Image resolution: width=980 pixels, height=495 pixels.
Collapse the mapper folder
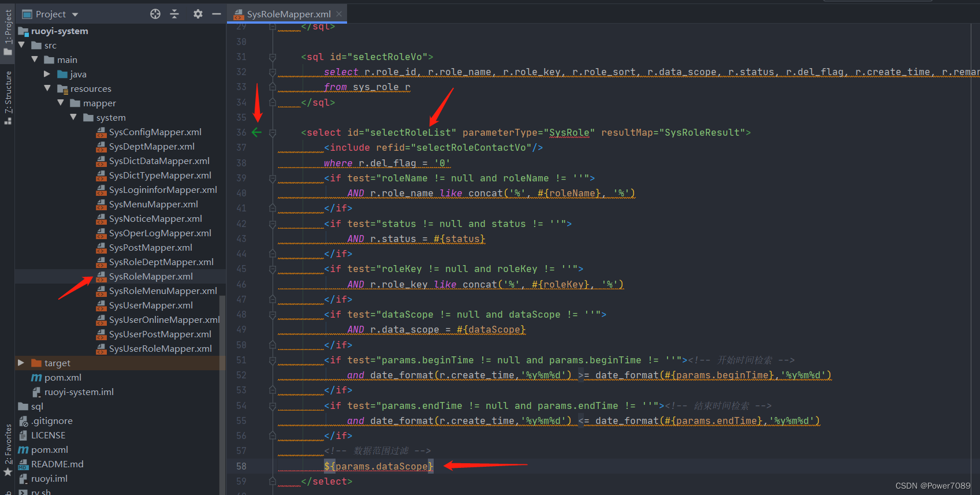click(61, 102)
